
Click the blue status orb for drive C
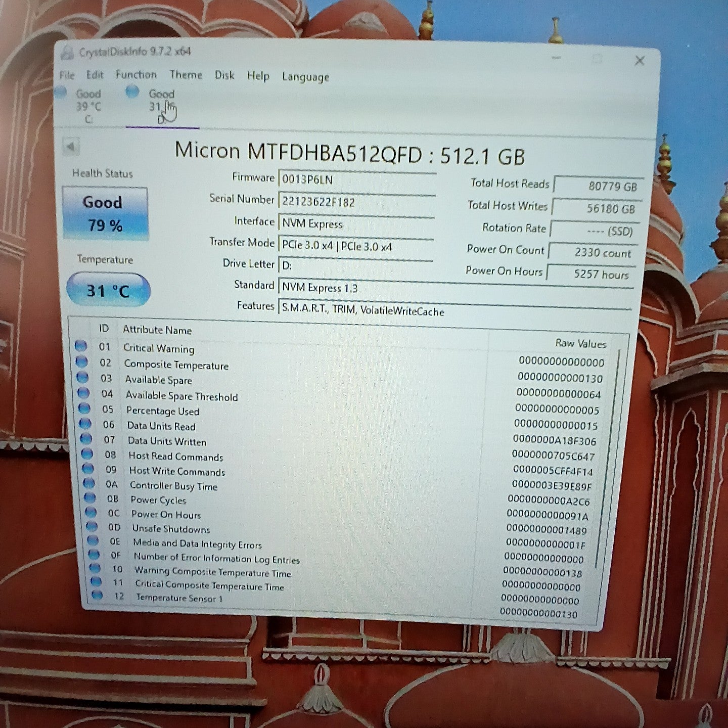(x=61, y=92)
